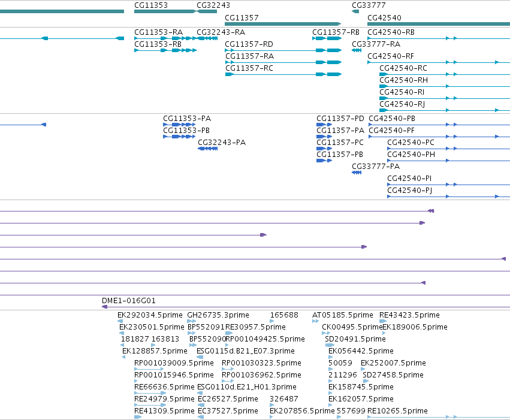
Task: Select protein CG42540-PH
Action: click(x=411, y=155)
